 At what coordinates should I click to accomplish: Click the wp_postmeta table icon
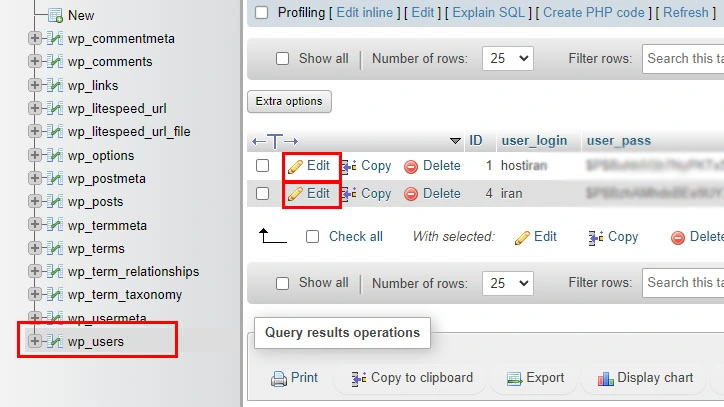click(x=55, y=178)
